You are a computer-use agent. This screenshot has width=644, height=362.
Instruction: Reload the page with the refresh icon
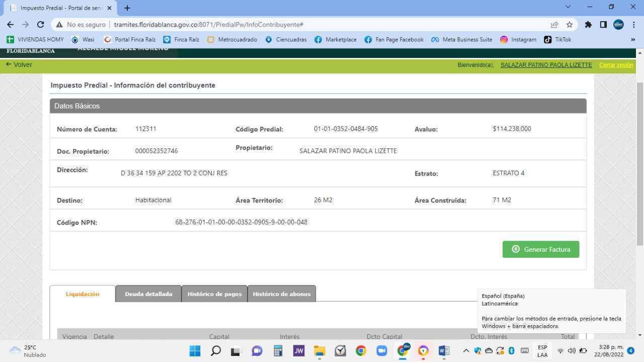pyautogui.click(x=41, y=25)
